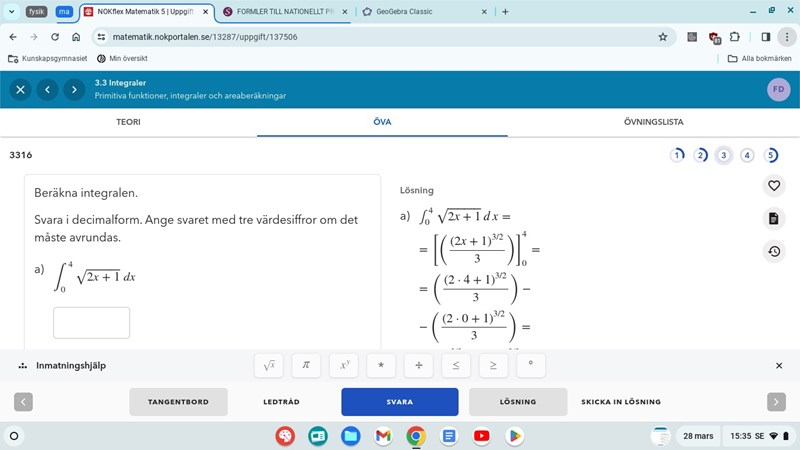Toggle the LÖSNING button
800x450 pixels.
coord(517,402)
